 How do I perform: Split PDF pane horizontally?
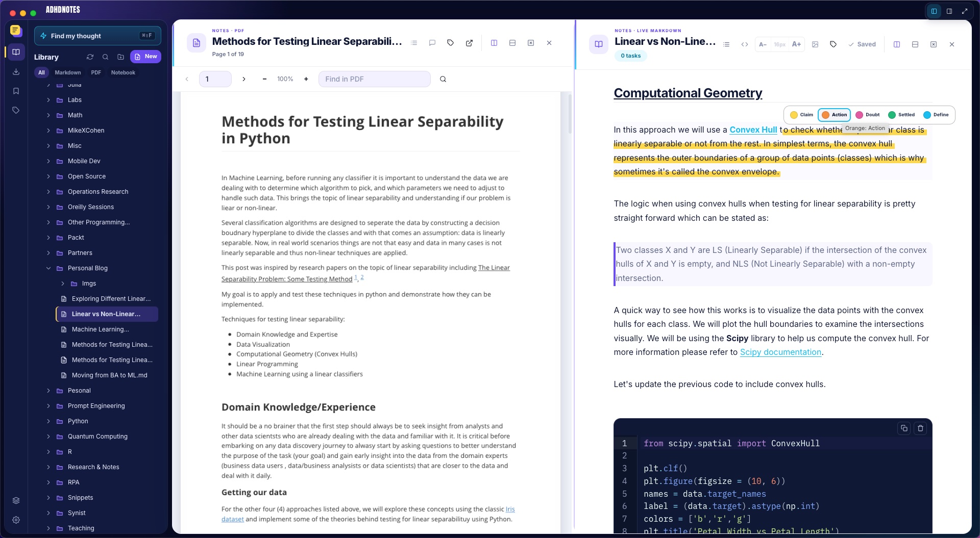click(x=512, y=43)
